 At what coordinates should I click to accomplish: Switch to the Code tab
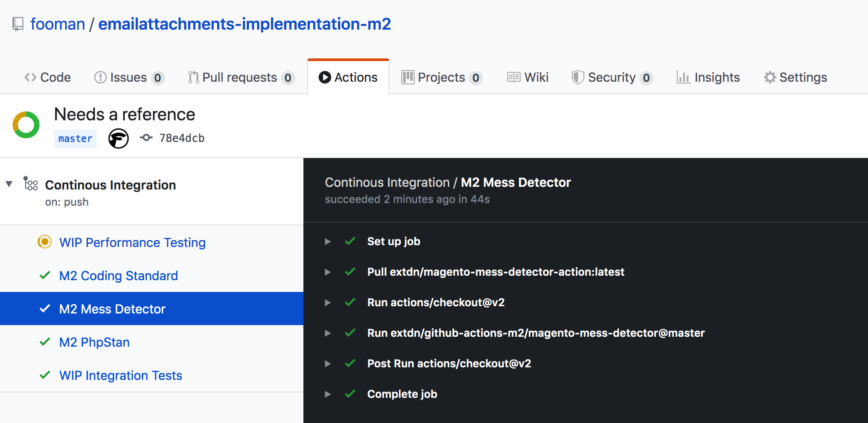click(48, 77)
